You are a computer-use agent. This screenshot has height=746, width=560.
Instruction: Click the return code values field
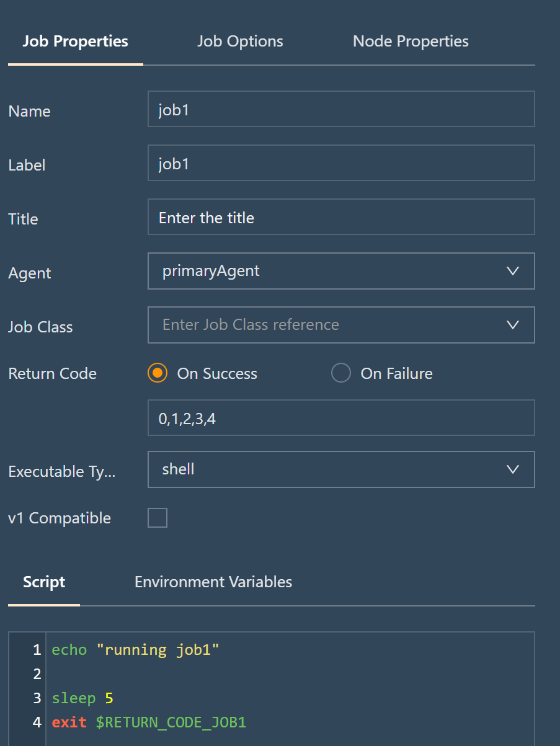click(341, 418)
